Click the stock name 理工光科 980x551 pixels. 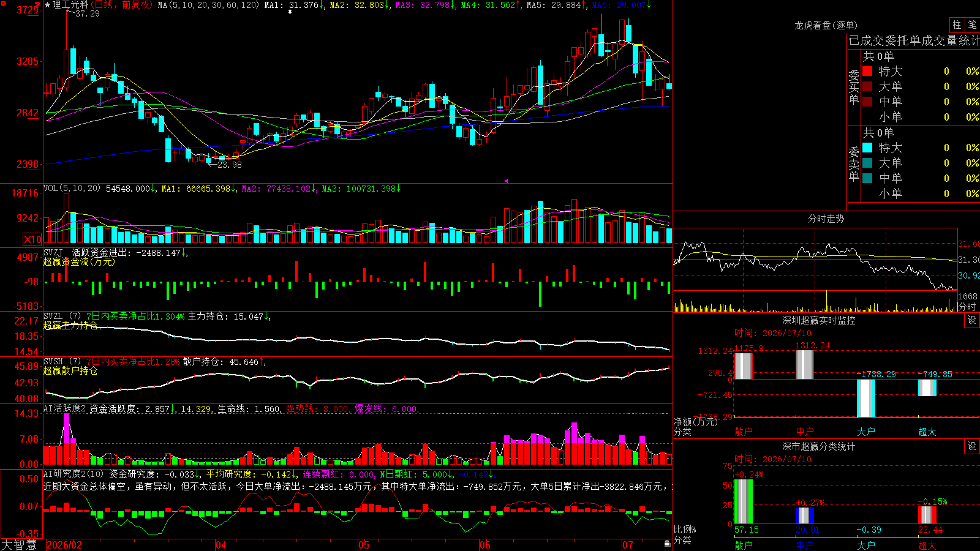pos(70,5)
